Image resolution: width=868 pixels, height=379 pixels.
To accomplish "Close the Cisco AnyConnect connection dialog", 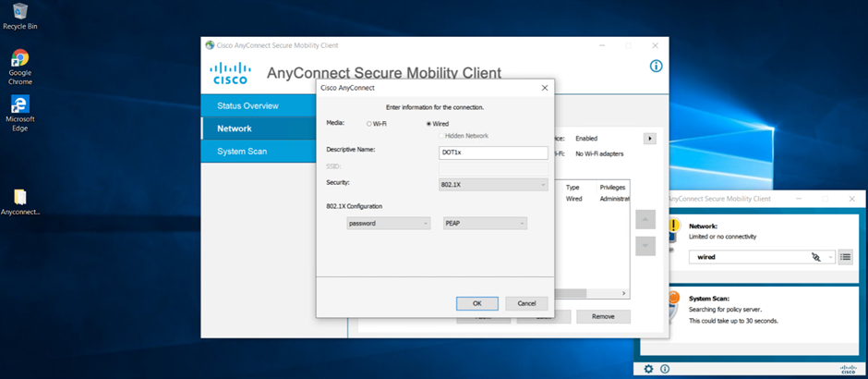I will (544, 88).
